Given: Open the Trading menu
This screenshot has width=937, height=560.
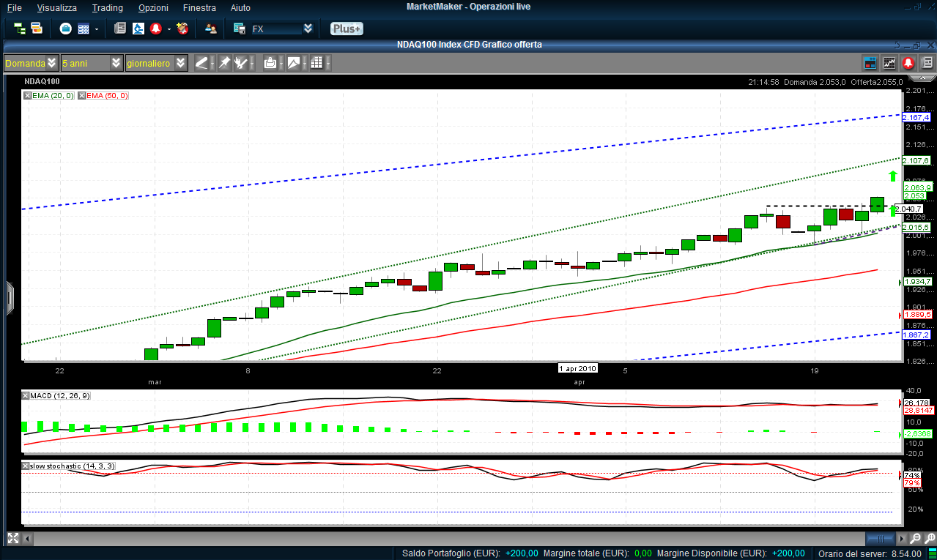Looking at the screenshot, I should pos(108,8).
